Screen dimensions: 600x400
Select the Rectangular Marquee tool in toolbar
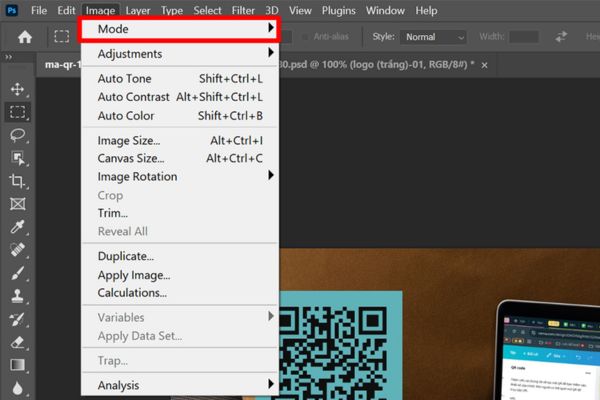coord(17,112)
